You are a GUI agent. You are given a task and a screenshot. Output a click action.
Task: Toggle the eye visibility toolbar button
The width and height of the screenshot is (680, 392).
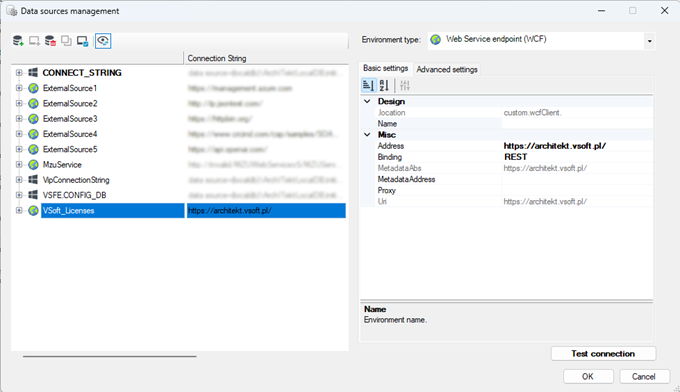pyautogui.click(x=103, y=41)
